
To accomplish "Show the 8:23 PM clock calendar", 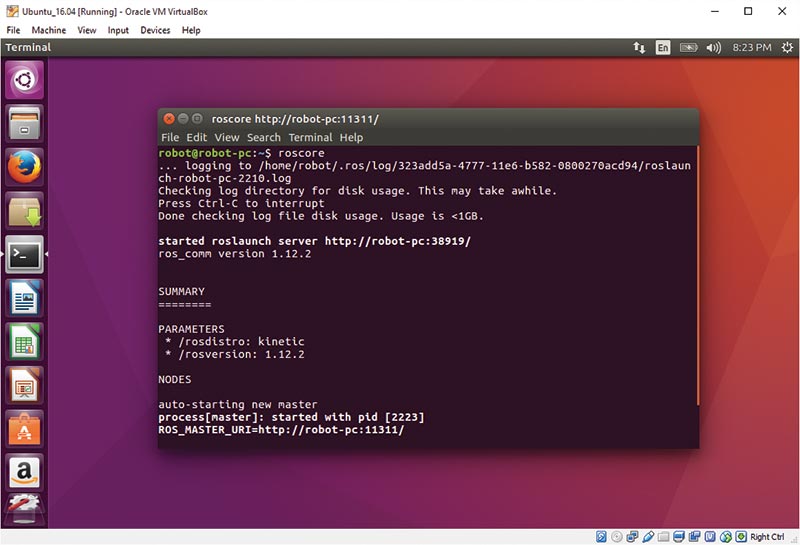I will [x=752, y=47].
